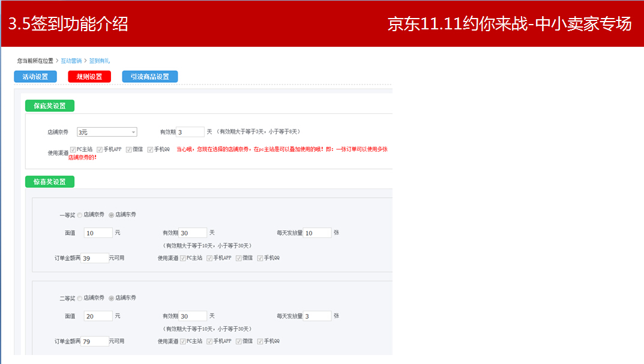Screen dimensions: 644x364
Task: Toggle 手机APP checkbox in 保底奖 section
Action: pyautogui.click(x=100, y=150)
